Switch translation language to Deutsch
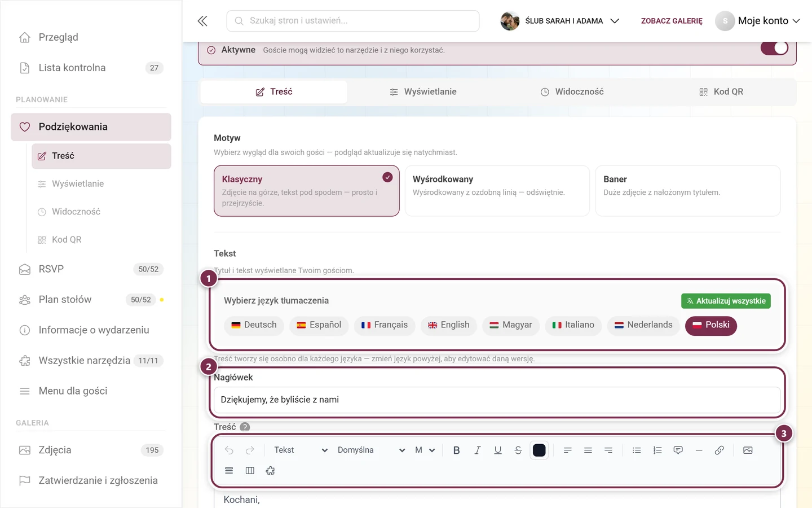Viewport: 812px width, 508px height. pyautogui.click(x=254, y=325)
